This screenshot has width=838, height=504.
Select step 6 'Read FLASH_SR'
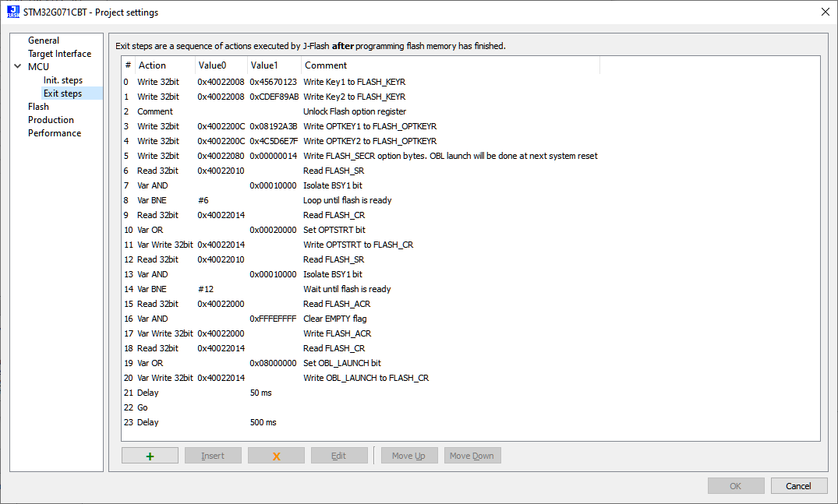coord(361,171)
